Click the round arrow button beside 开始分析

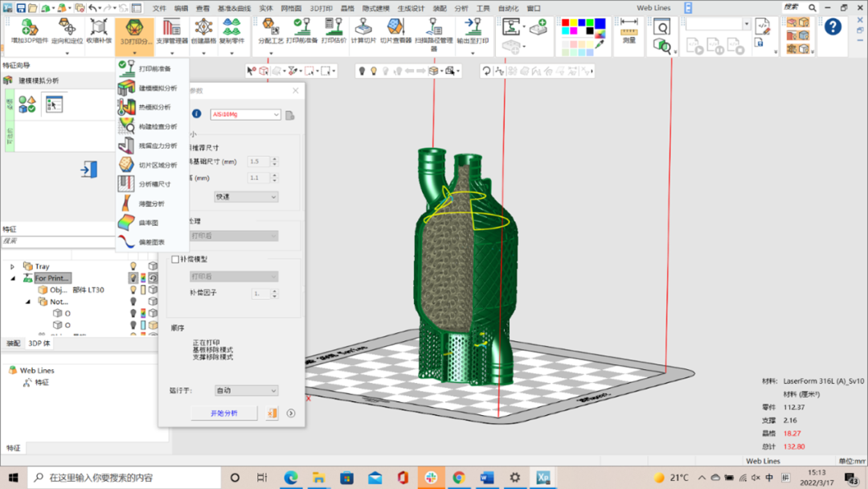click(291, 413)
